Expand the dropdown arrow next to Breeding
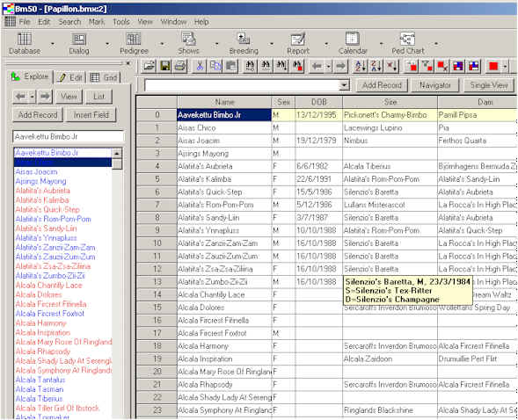The width and height of the screenshot is (518, 420). click(272, 44)
